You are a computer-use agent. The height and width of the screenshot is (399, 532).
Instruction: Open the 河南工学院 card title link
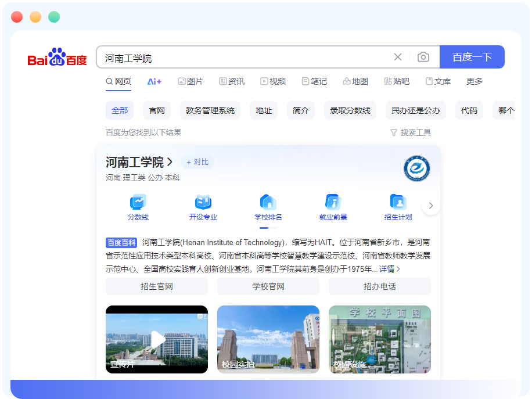[x=139, y=162]
